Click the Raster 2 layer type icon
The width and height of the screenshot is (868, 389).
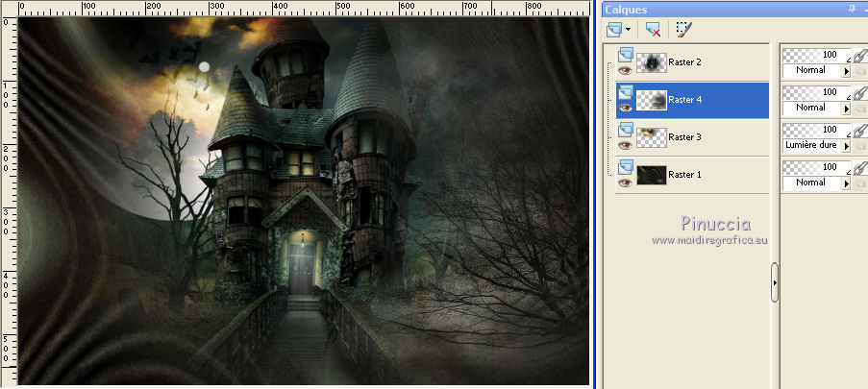point(626,54)
